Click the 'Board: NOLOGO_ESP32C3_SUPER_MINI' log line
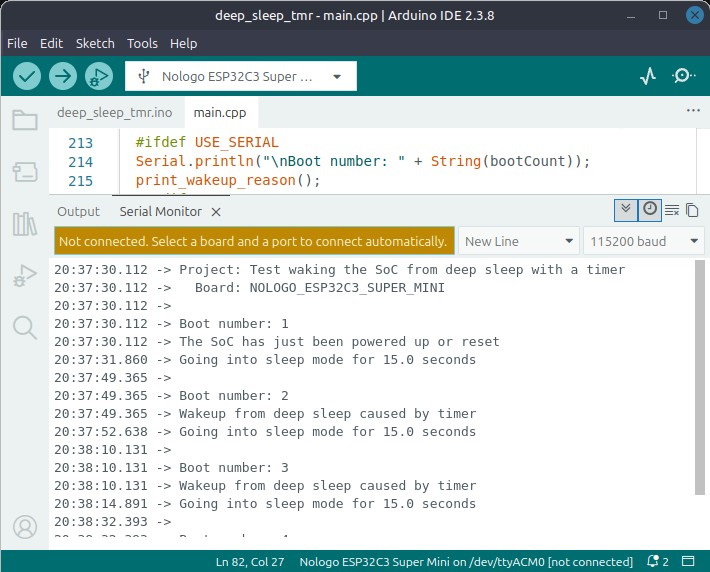The image size is (710, 572). tap(249, 288)
